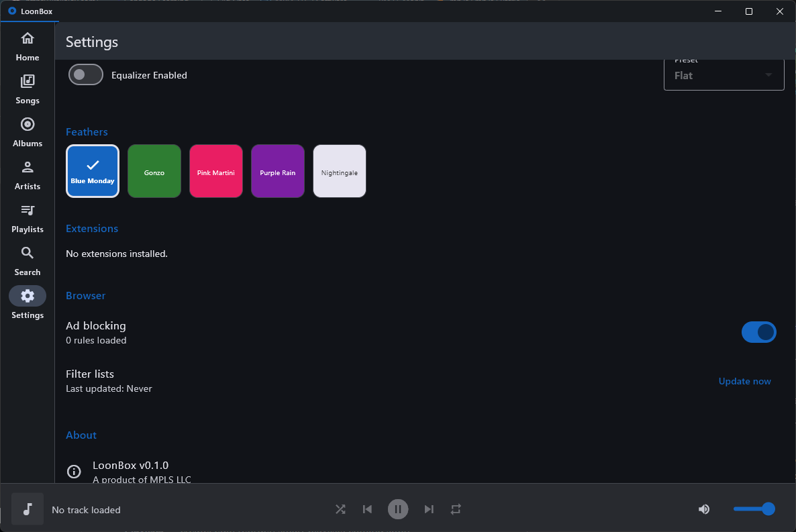Select the Purple Rain feather swatch

(x=277, y=170)
